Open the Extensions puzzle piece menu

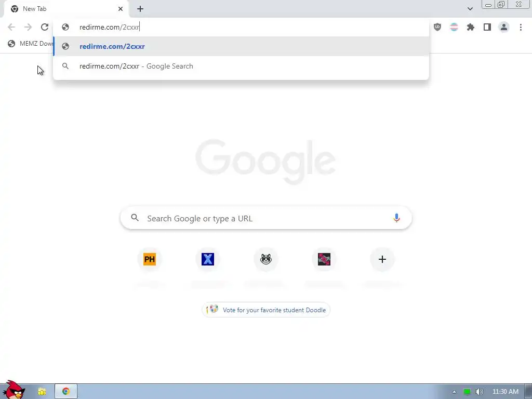point(471,27)
